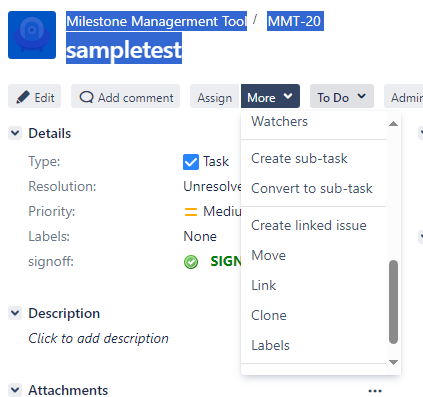Screen dimensions: 423x397
Task: Click the green signoff checkmark icon
Action: coord(191,262)
